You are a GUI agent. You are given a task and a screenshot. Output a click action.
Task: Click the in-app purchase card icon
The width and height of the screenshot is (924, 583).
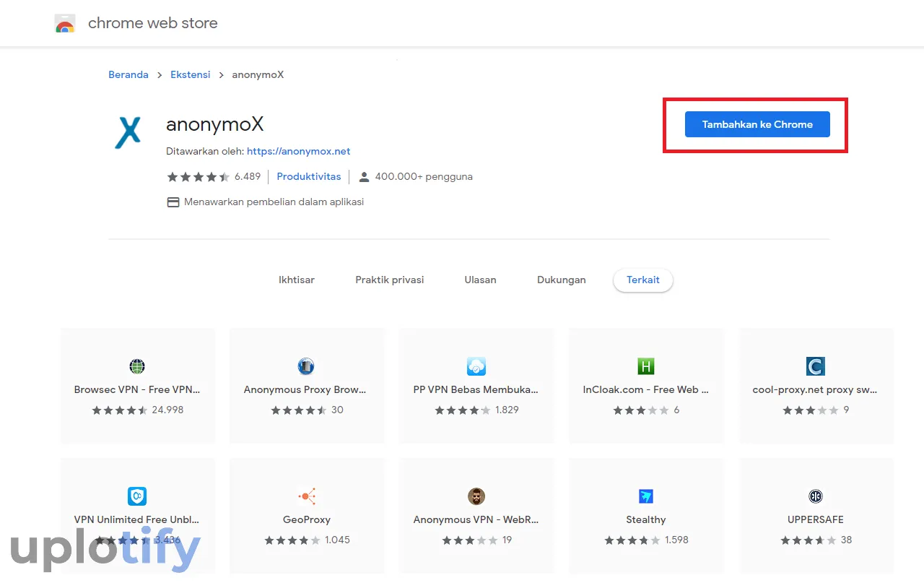click(173, 202)
